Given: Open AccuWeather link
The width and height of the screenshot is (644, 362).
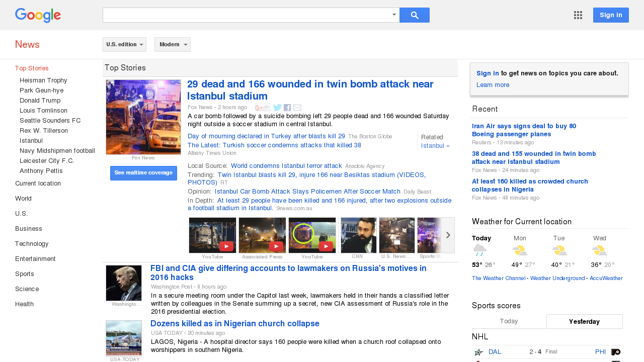Looking at the screenshot, I should pyautogui.click(x=606, y=278).
